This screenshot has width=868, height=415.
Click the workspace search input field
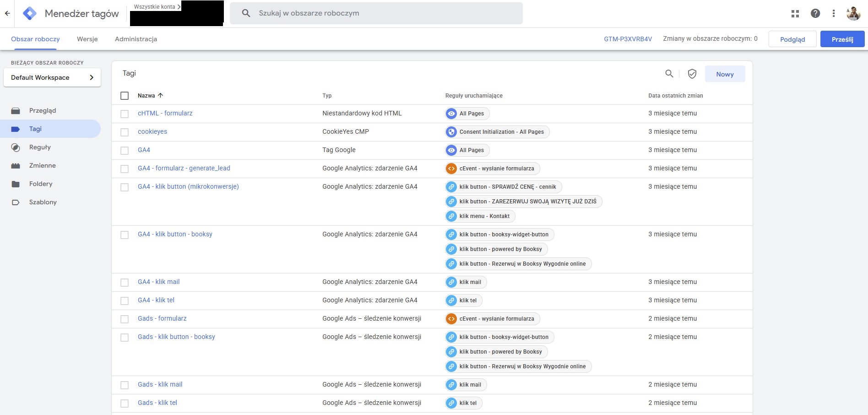(376, 13)
